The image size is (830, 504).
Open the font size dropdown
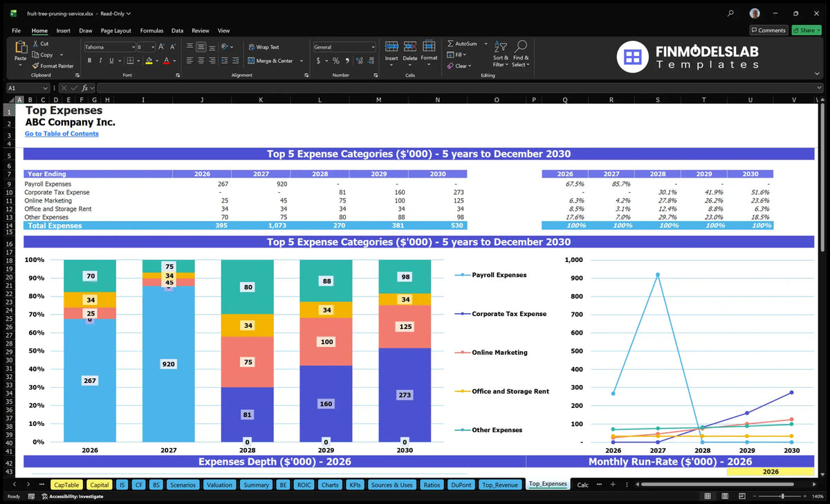click(x=152, y=47)
